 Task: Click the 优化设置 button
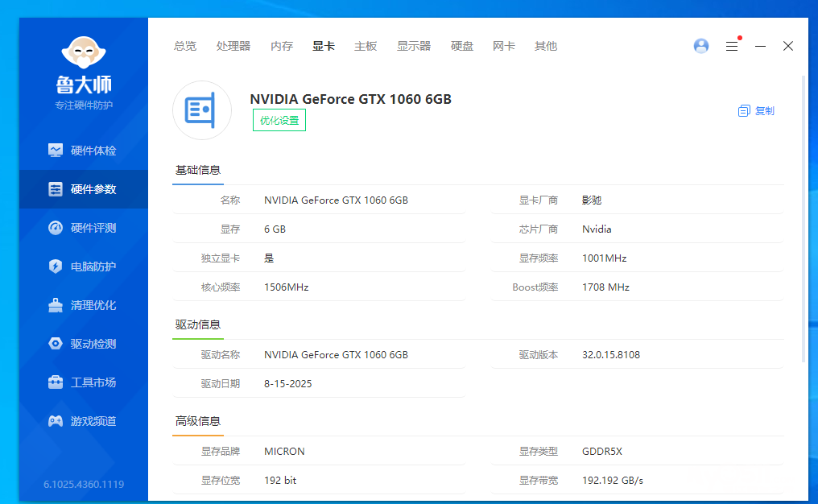(x=279, y=121)
